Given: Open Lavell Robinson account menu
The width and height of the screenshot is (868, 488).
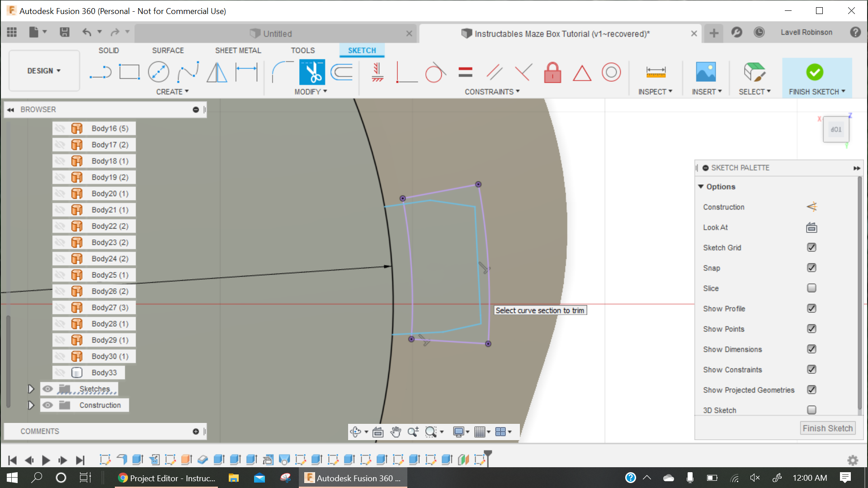Looking at the screenshot, I should tap(806, 33).
